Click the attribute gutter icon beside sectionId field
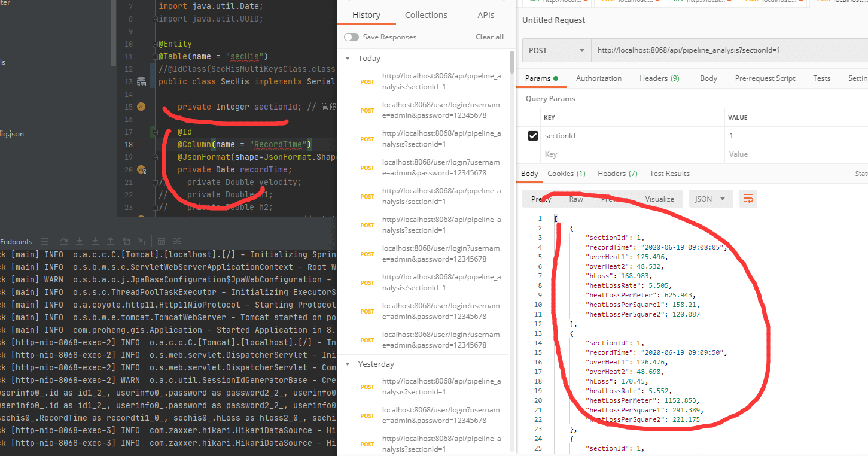Viewport: 868px width, 456px height. (141, 107)
